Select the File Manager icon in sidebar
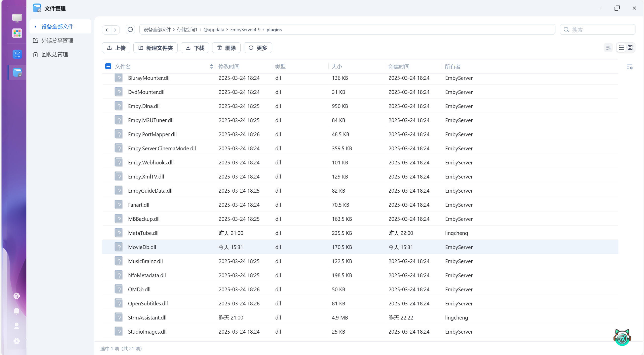 pos(17,73)
